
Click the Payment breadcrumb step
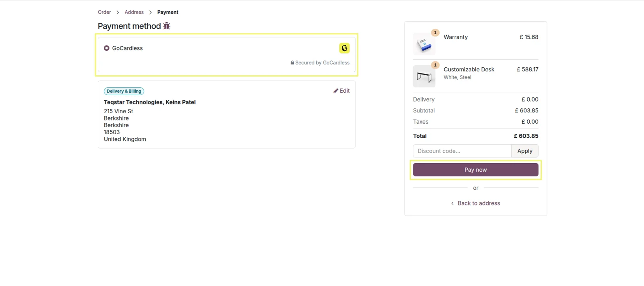click(168, 12)
